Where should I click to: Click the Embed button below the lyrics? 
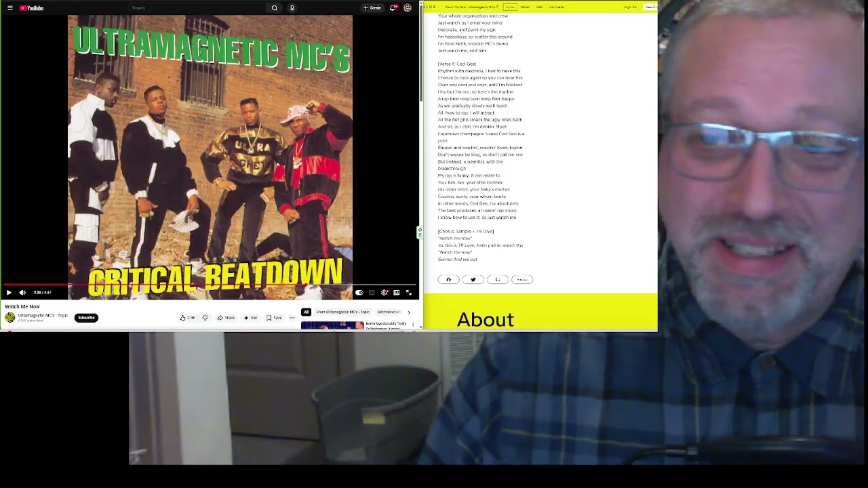pos(522,279)
